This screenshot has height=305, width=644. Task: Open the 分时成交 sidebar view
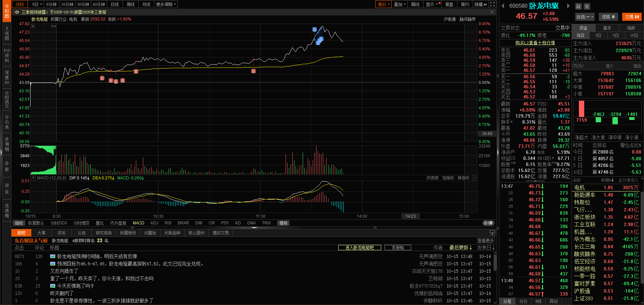pos(7,99)
